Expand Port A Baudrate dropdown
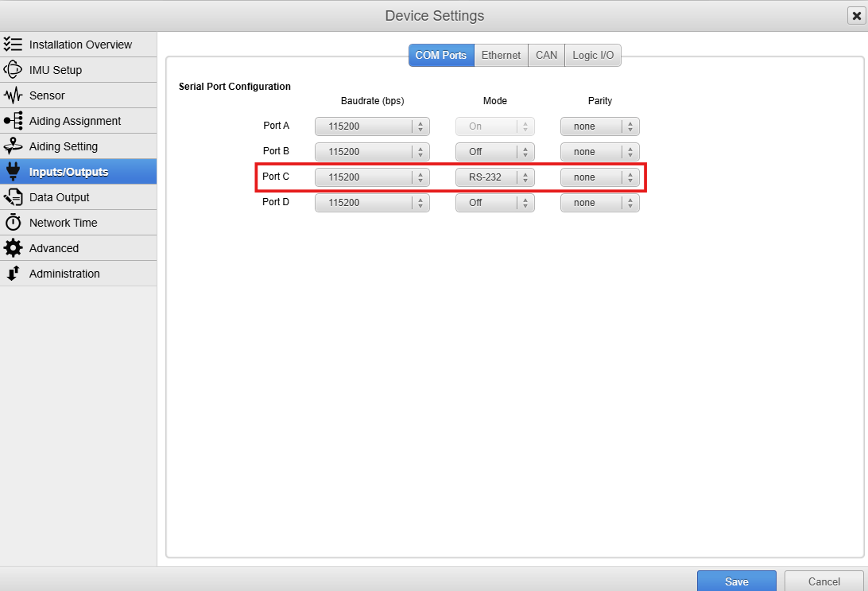The image size is (868, 591). coord(371,126)
